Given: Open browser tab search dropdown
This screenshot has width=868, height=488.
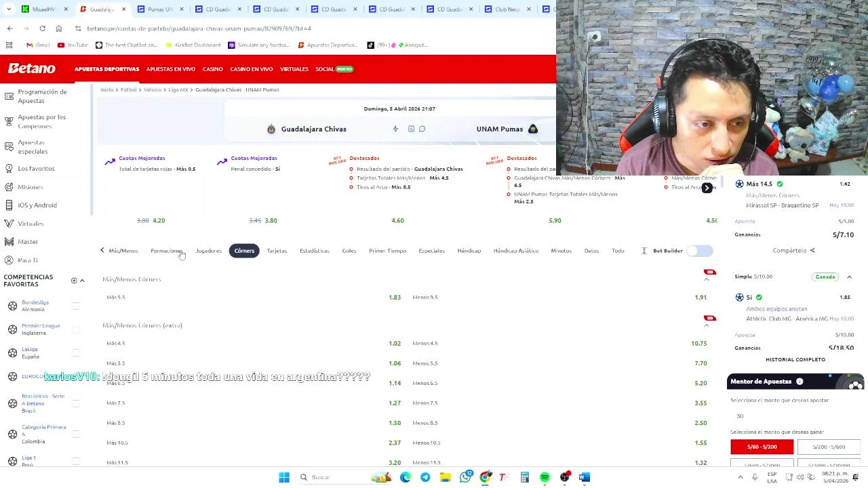Looking at the screenshot, I should (x=9, y=9).
